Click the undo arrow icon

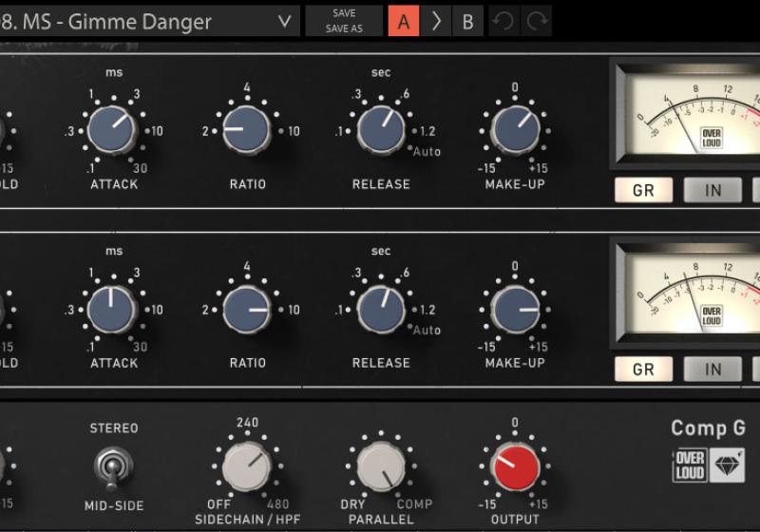tap(504, 21)
